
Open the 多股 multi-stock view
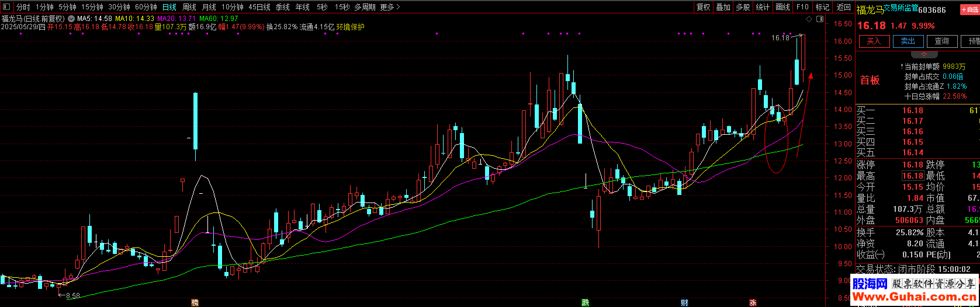pyautogui.click(x=743, y=7)
